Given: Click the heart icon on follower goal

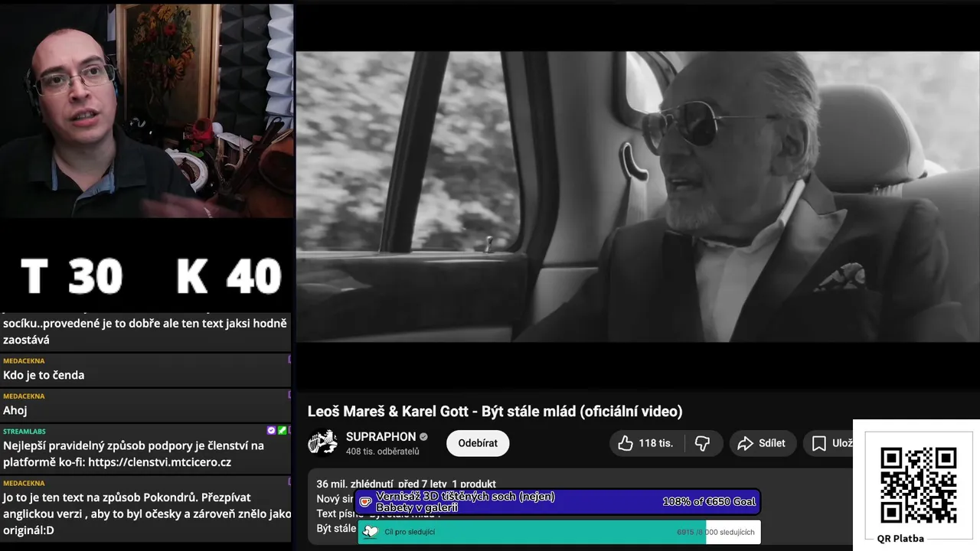Looking at the screenshot, I should click(x=371, y=532).
